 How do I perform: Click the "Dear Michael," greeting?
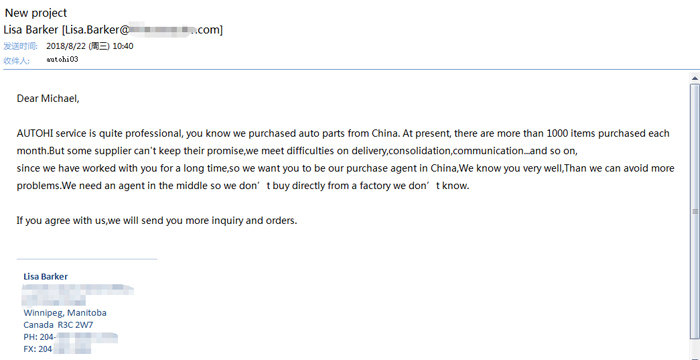coord(48,99)
